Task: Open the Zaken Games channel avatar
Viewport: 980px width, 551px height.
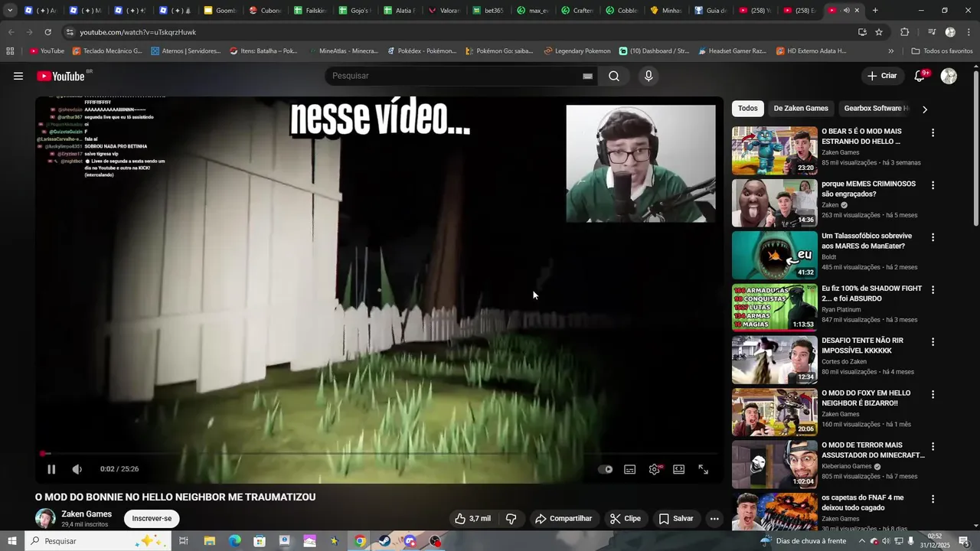Action: tap(45, 518)
